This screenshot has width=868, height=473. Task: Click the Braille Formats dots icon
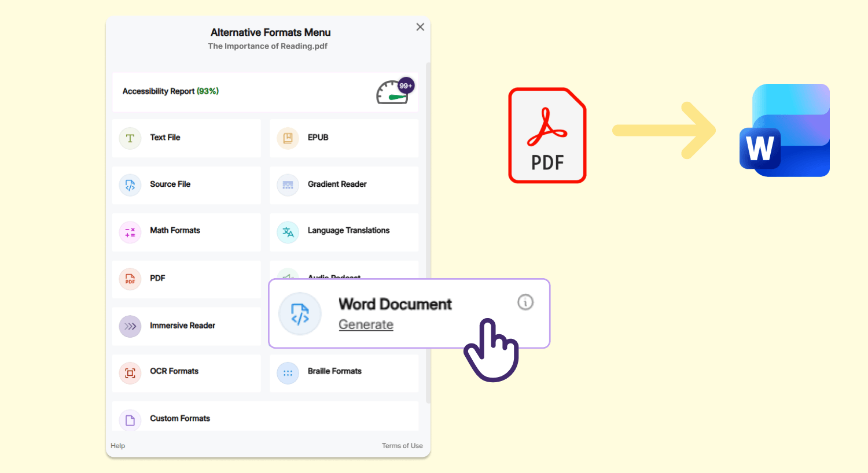pyautogui.click(x=288, y=373)
